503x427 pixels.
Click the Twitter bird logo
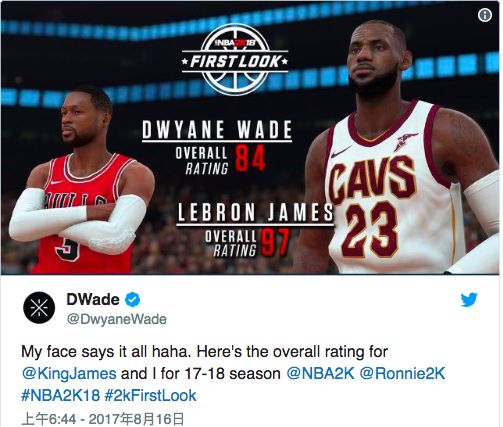469,299
